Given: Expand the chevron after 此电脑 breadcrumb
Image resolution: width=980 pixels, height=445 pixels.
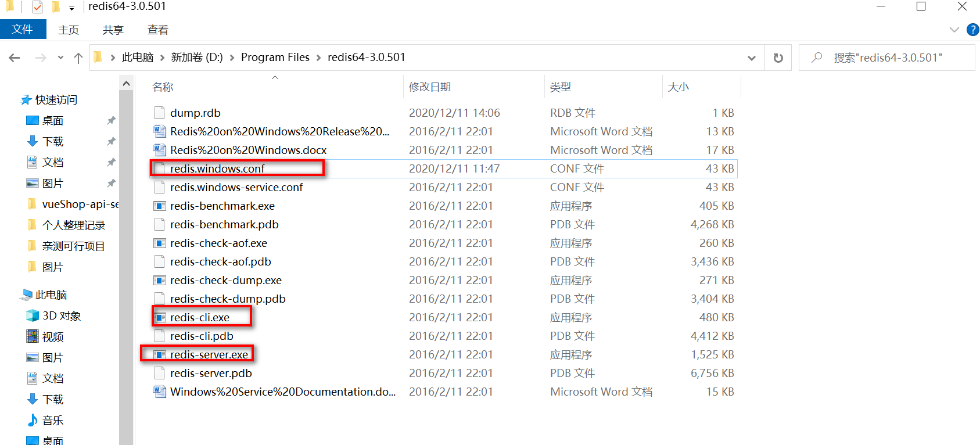Looking at the screenshot, I should click(163, 58).
